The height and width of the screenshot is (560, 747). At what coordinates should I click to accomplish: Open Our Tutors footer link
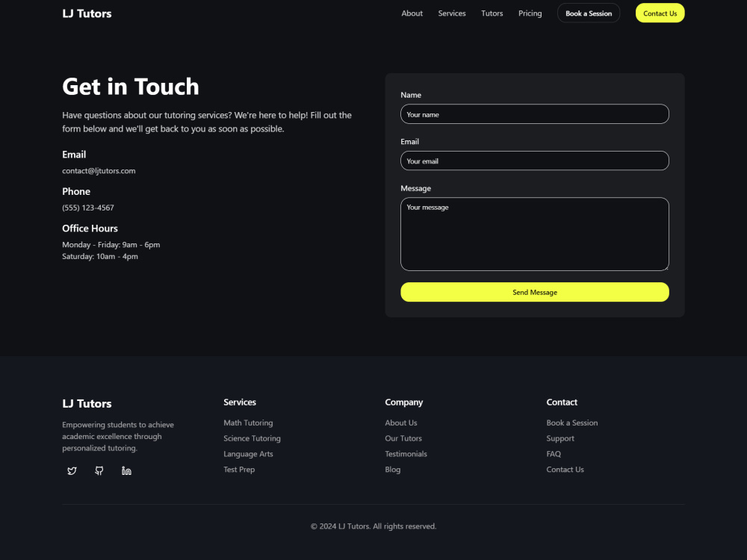click(x=403, y=438)
